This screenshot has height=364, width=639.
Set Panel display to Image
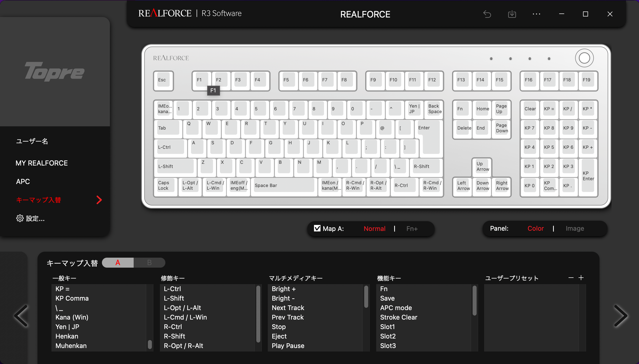click(575, 228)
